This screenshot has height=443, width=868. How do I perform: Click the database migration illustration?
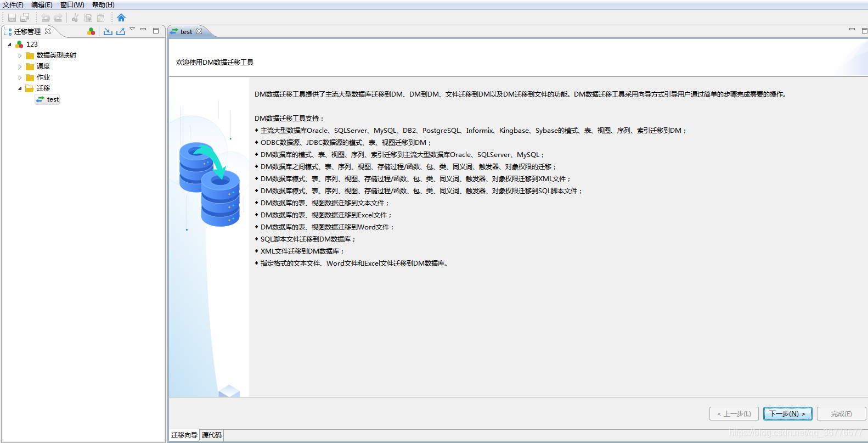coord(210,184)
